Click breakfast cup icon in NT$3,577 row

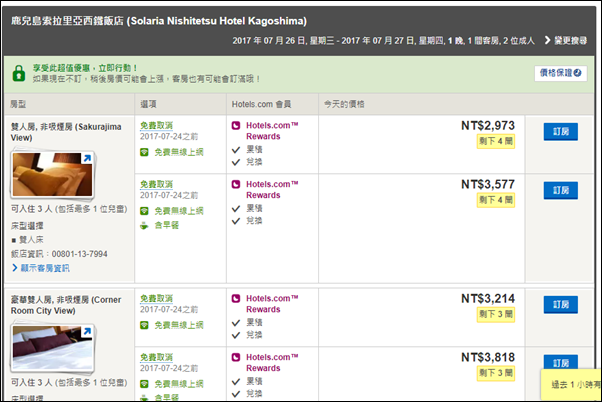click(144, 226)
